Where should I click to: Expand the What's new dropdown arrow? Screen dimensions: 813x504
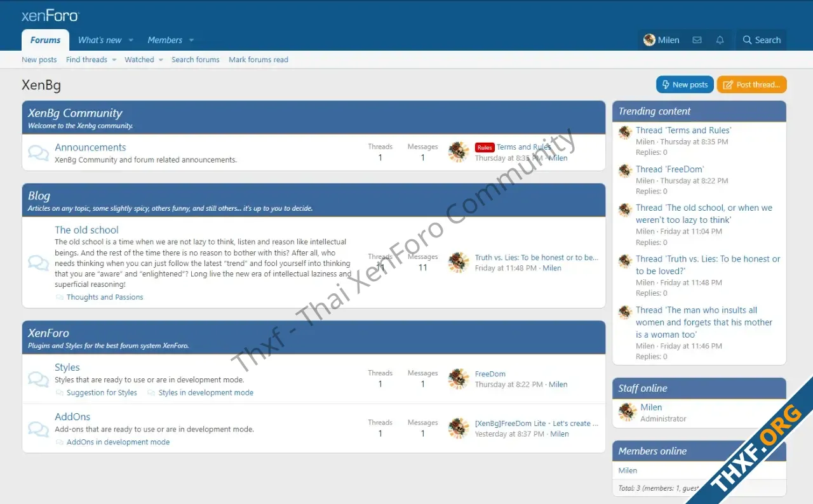click(x=131, y=40)
